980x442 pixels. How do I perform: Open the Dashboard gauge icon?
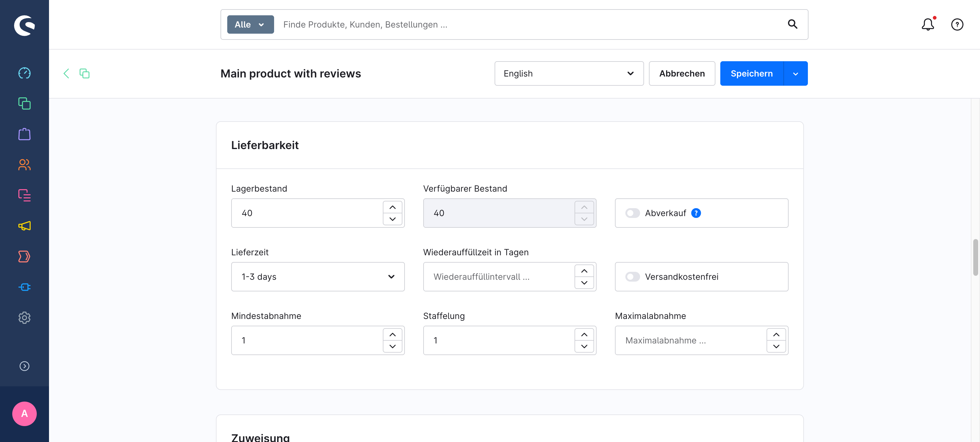[24, 73]
